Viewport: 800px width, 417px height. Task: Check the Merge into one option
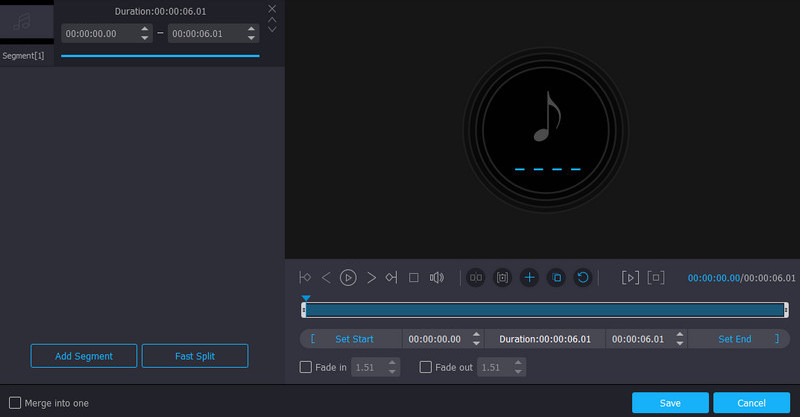(x=15, y=403)
